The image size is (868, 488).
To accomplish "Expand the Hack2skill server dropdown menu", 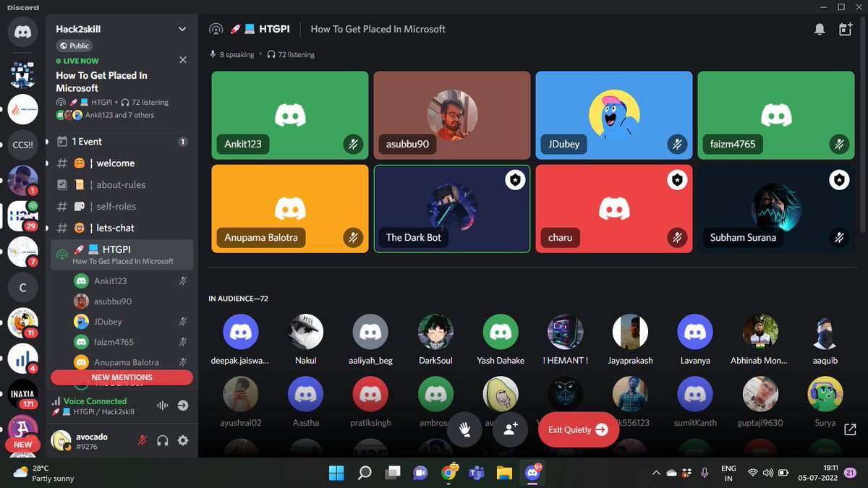I will 182,29.
